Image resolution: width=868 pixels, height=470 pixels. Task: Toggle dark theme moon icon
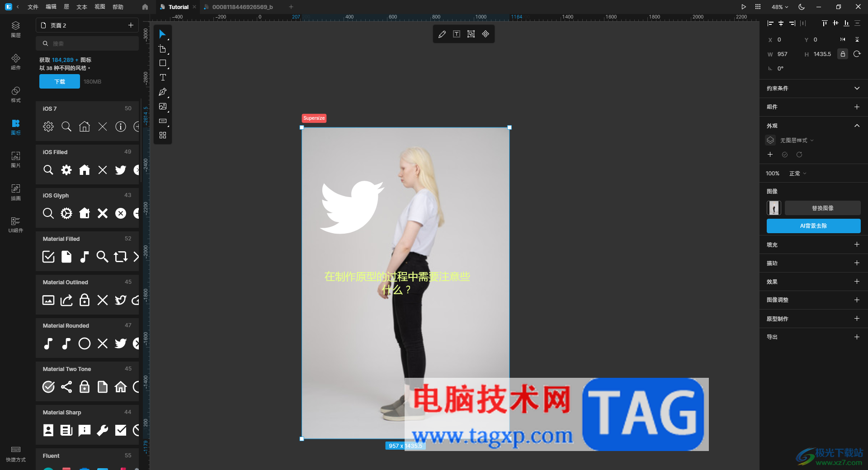802,7
